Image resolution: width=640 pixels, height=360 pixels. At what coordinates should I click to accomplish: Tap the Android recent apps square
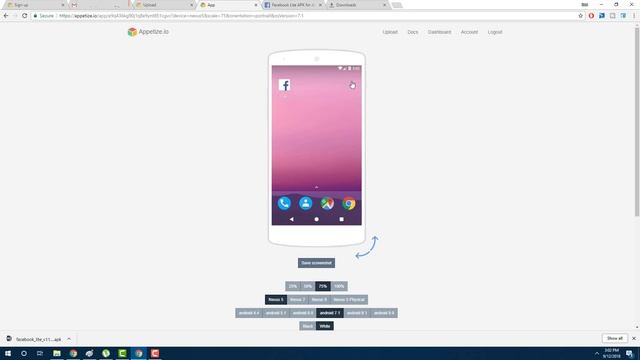[342, 219]
